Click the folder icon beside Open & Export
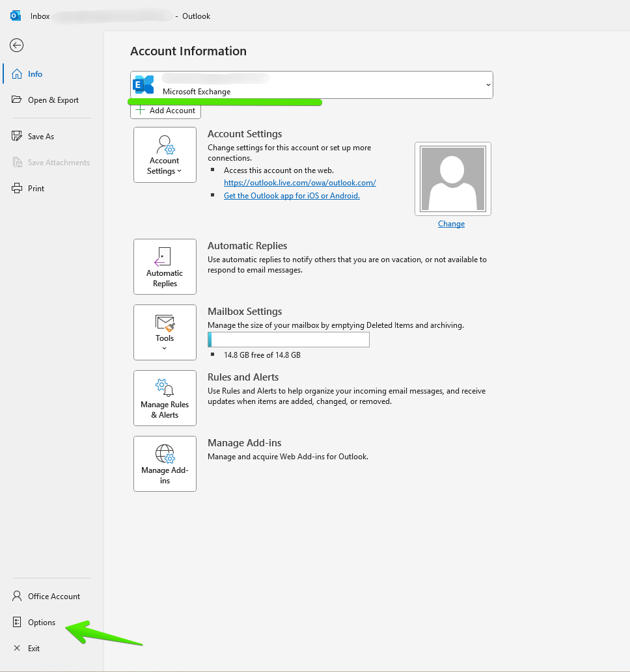The height and width of the screenshot is (672, 630). [17, 100]
